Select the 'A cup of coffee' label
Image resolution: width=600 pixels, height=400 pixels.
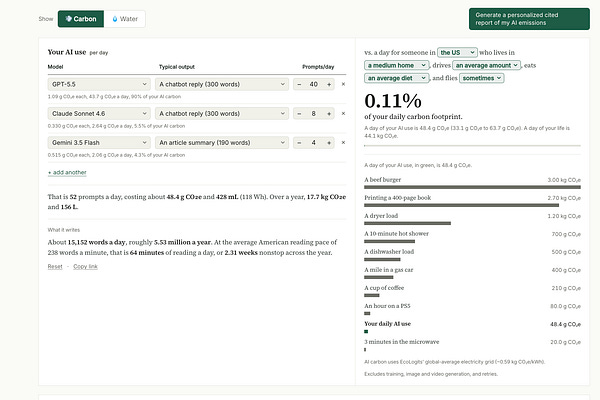[384, 287]
